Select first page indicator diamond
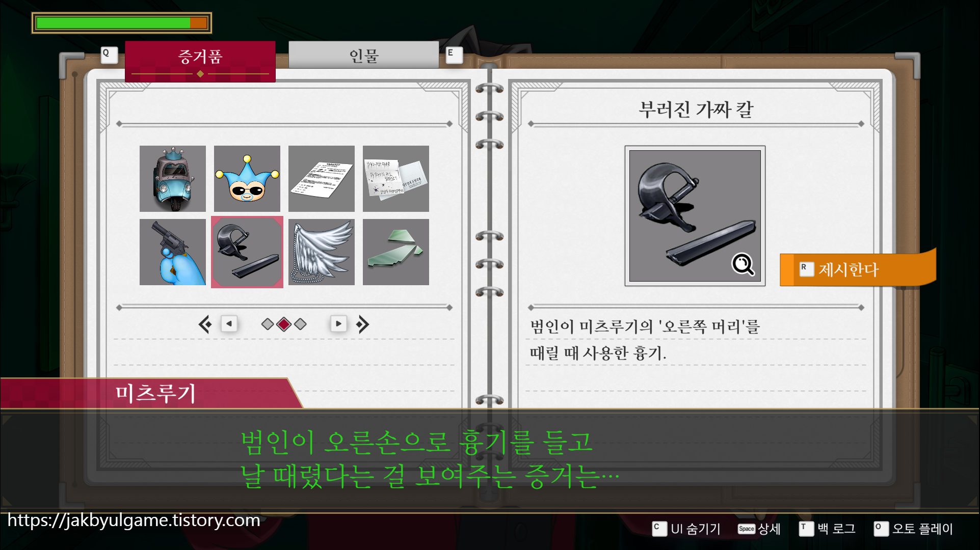Image resolution: width=980 pixels, height=550 pixels. point(267,324)
